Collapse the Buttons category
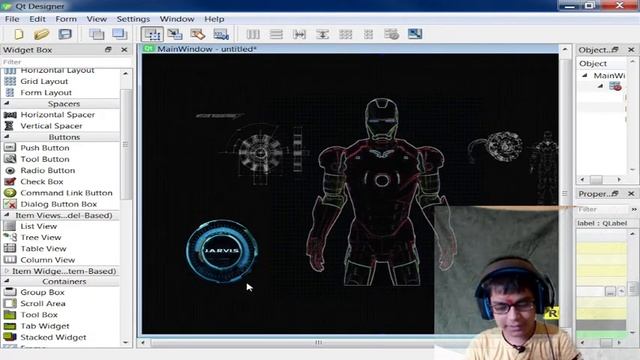640x360 pixels. point(7,137)
